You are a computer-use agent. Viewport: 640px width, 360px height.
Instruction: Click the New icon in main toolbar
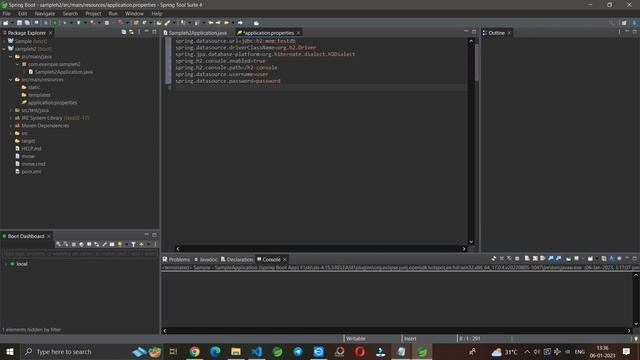[x=6, y=23]
